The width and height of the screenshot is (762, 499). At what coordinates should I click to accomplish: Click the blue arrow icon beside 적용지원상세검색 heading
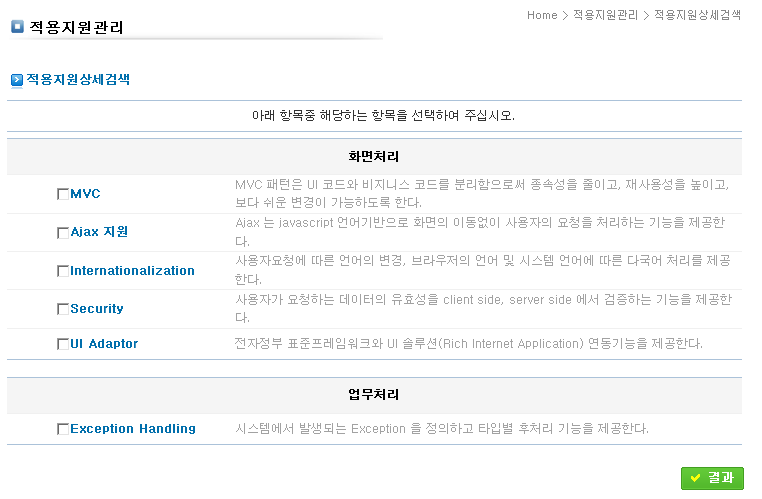[17, 79]
